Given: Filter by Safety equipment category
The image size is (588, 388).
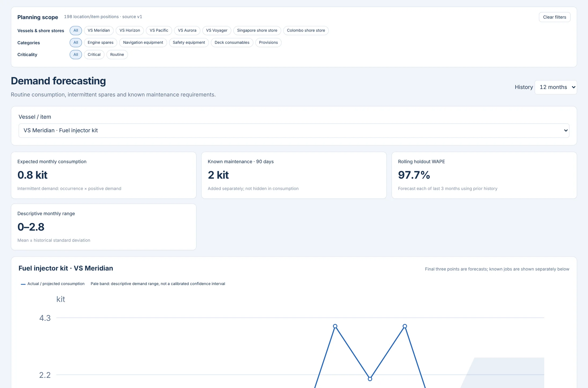Looking at the screenshot, I should coord(189,42).
